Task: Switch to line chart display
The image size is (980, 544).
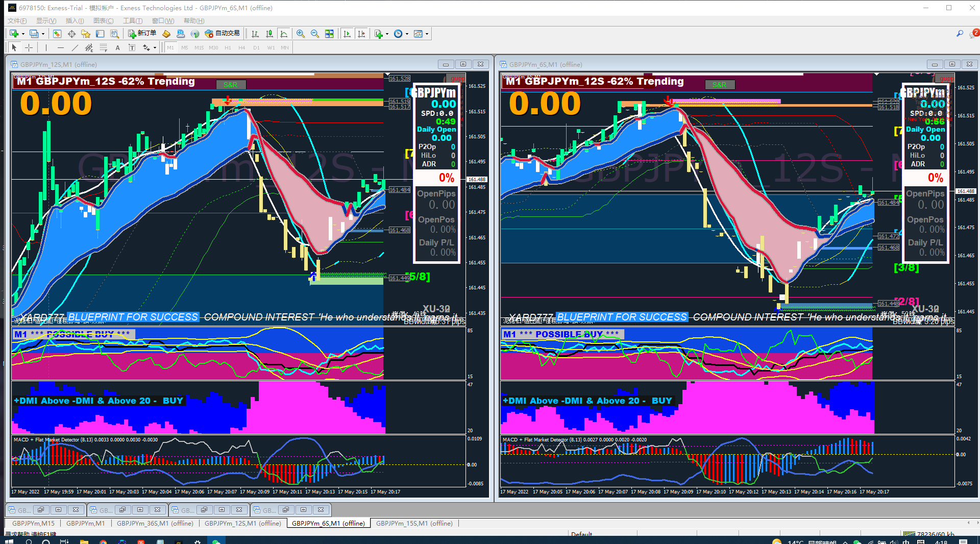Action: click(x=284, y=34)
